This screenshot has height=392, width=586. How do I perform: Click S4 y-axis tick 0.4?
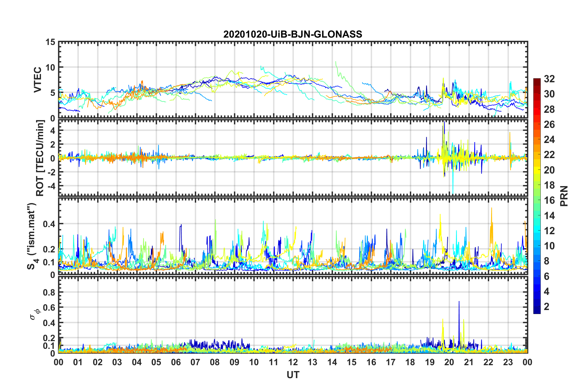click(49, 224)
